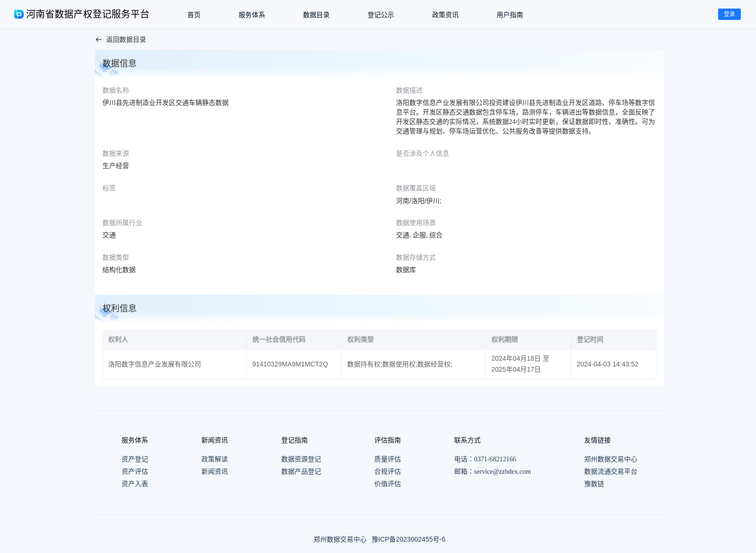
Task: Click 郑州数据交易中心 in the bottom copyright line
Action: click(340, 539)
